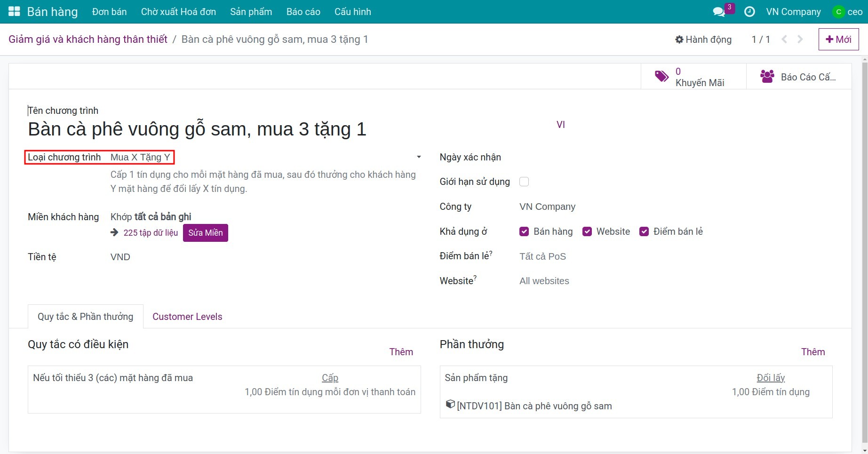The image size is (868, 454).
Task: Open the VN Company switcher
Action: [793, 11]
